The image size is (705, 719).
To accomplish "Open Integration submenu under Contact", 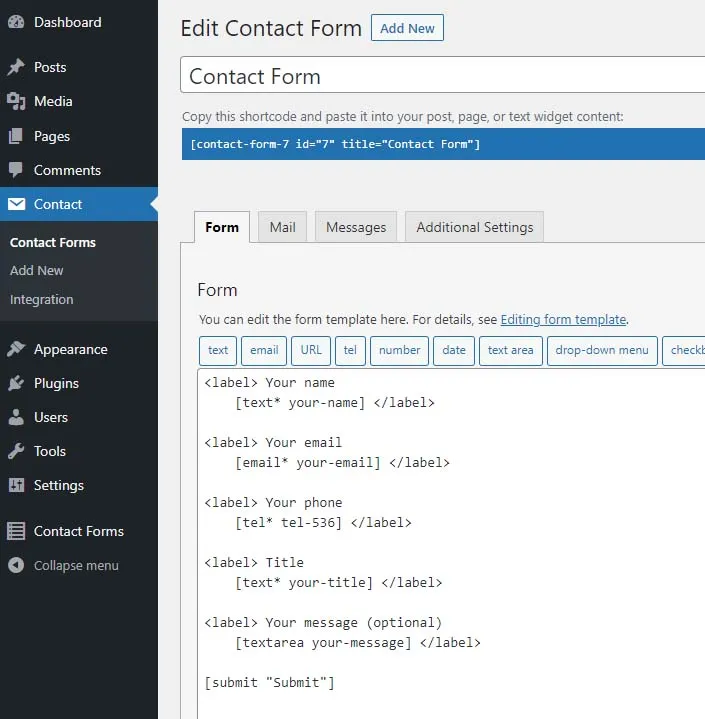I will point(41,299).
